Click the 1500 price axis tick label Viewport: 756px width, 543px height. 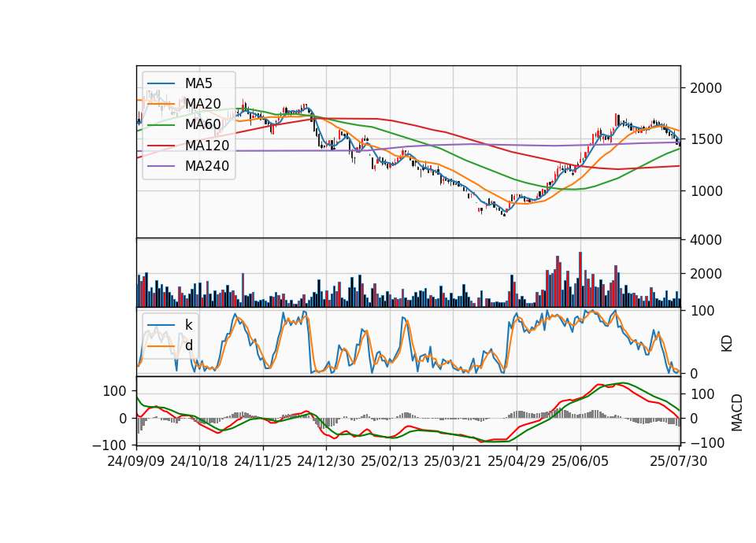click(x=706, y=140)
